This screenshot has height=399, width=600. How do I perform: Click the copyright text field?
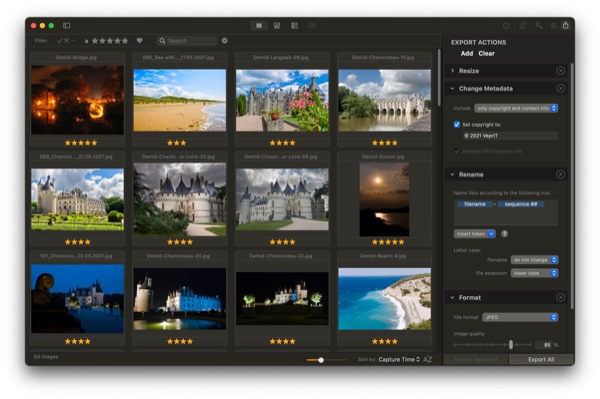[x=510, y=135]
